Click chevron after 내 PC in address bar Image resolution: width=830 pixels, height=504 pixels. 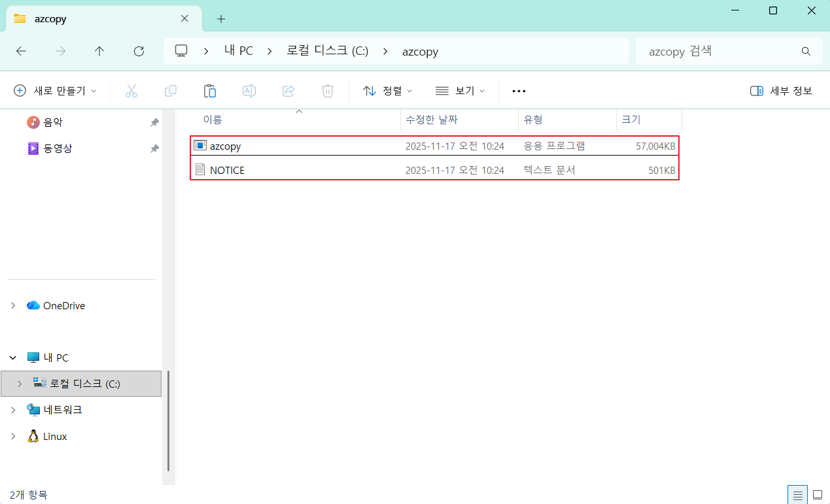[x=269, y=51]
